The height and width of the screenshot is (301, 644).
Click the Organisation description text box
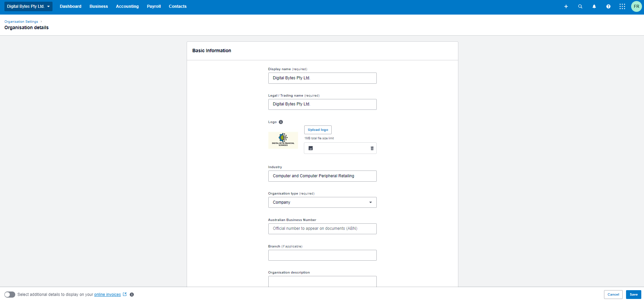[322, 282]
